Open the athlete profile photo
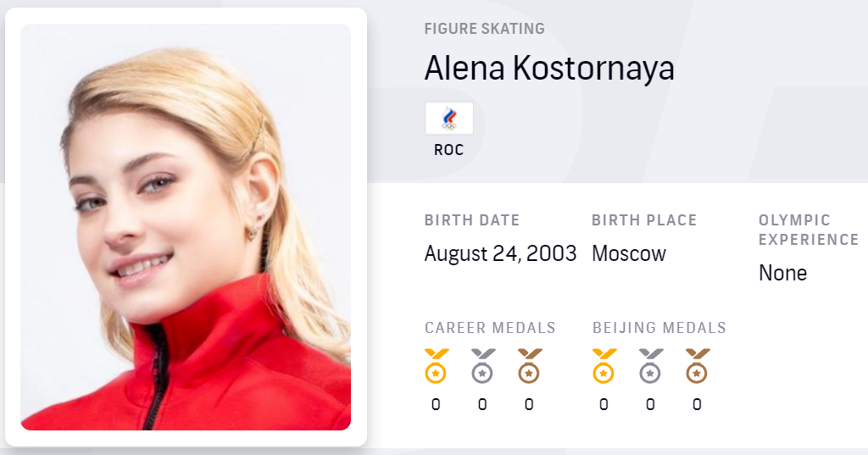This screenshot has height=455, width=868. pos(186,227)
